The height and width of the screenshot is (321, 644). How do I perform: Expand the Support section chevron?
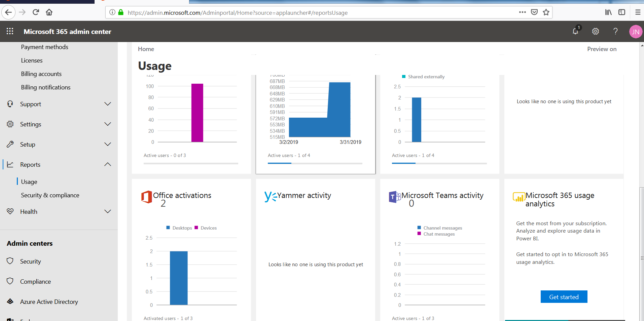108,104
